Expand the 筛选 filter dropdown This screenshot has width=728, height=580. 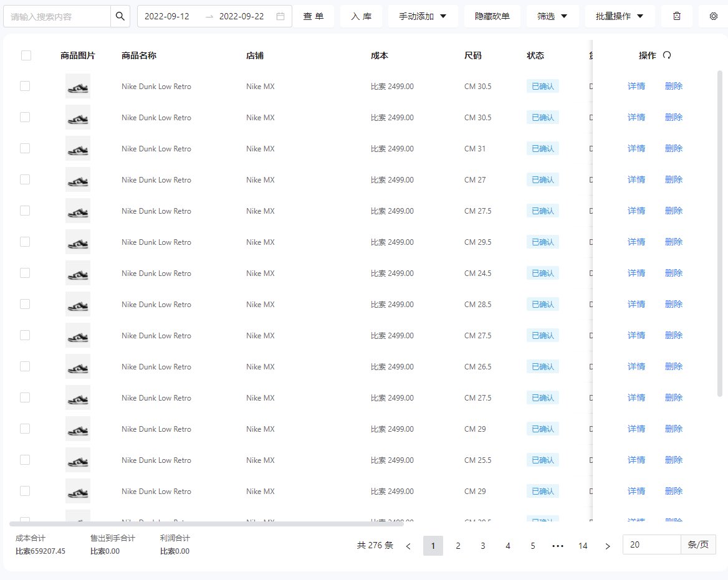click(552, 16)
